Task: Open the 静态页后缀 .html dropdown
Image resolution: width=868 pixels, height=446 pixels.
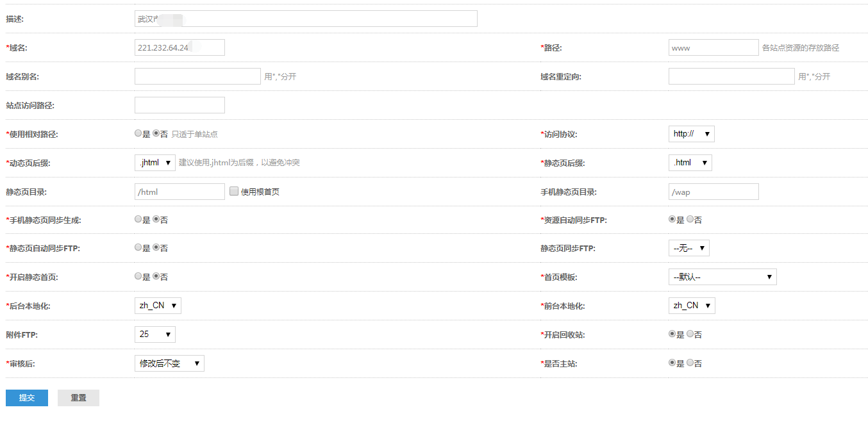Action: click(690, 163)
